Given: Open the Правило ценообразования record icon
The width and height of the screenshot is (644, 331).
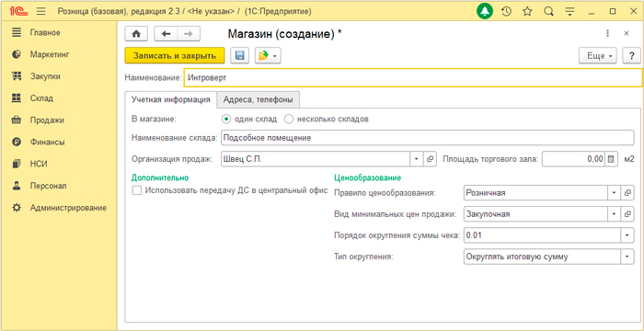Looking at the screenshot, I should [x=627, y=192].
